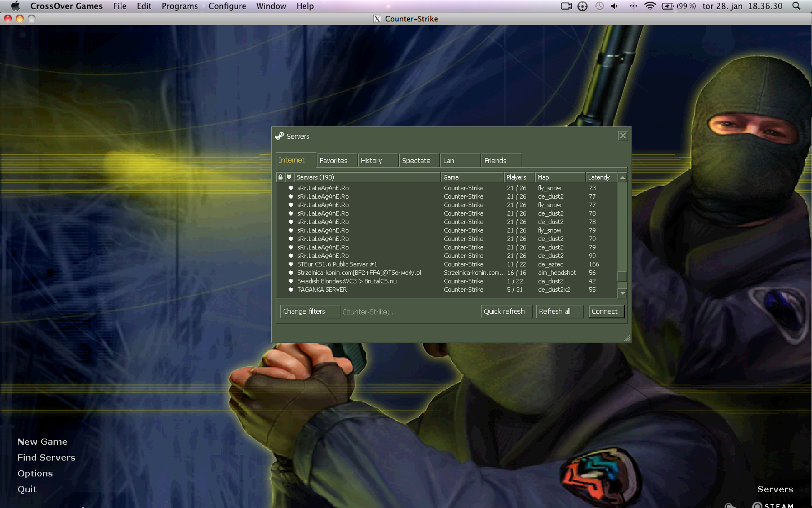Screen dimensions: 812x508
Task: Sort by Map column header
Action: click(560, 177)
